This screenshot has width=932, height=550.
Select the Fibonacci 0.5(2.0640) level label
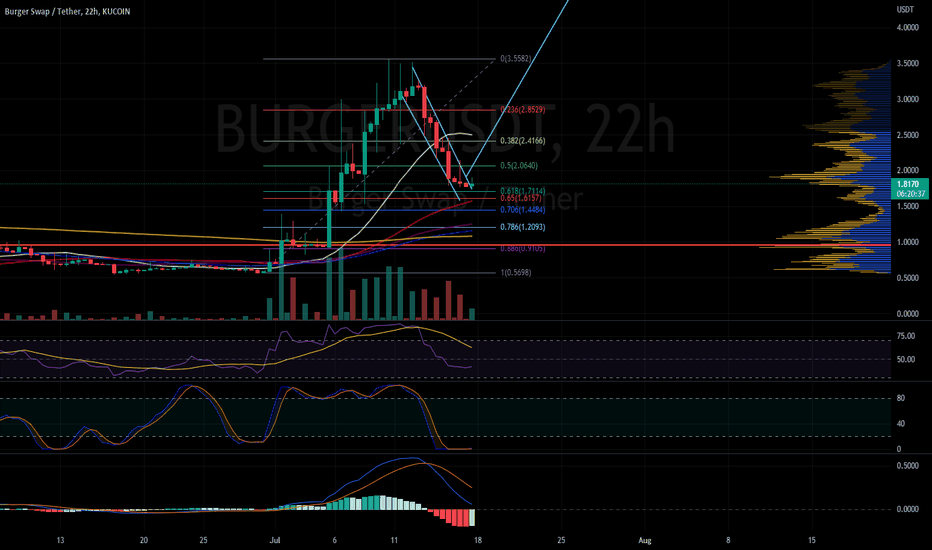(x=519, y=166)
